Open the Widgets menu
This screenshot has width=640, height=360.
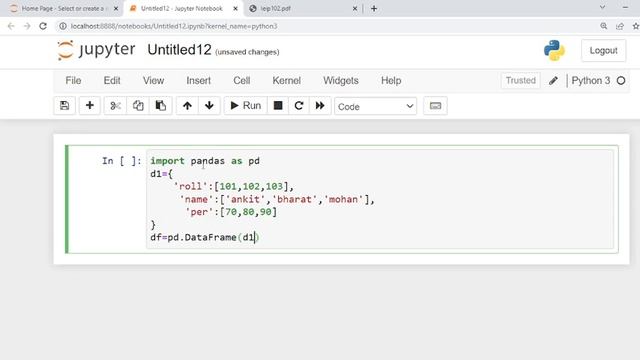(341, 80)
